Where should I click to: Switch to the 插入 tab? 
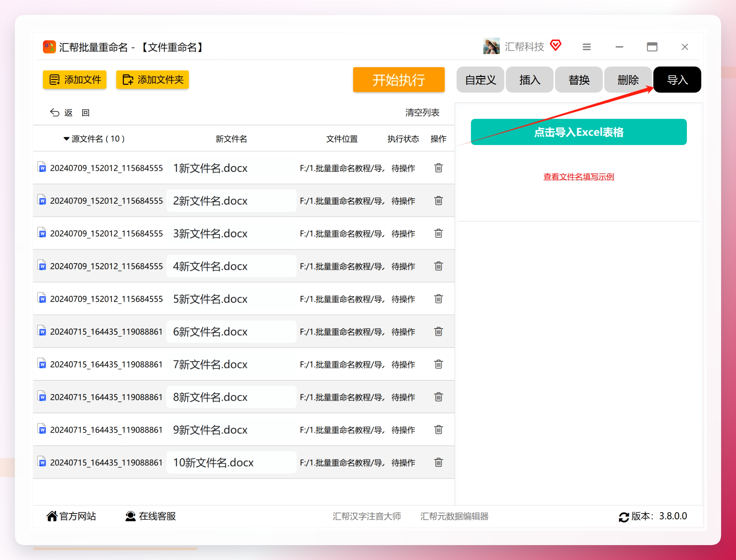pos(529,80)
